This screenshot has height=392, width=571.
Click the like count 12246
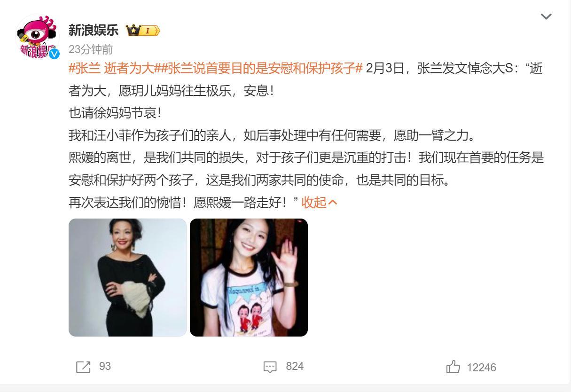[x=481, y=368]
